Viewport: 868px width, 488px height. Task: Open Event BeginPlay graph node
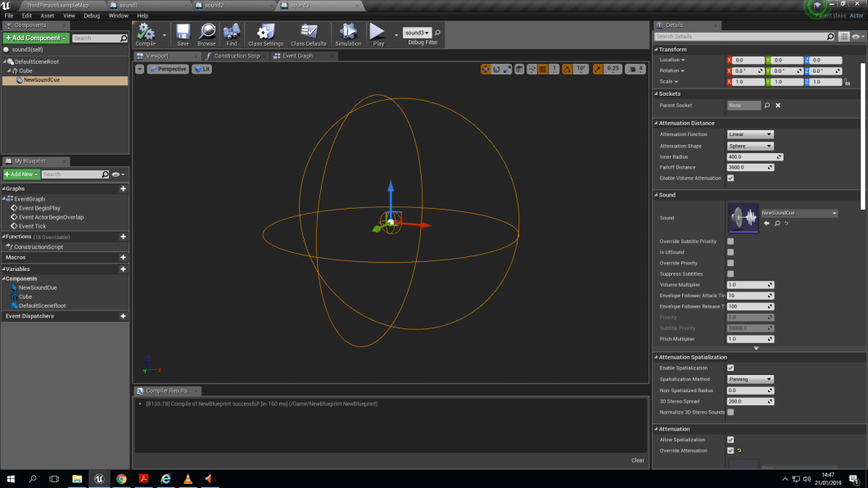coord(39,208)
